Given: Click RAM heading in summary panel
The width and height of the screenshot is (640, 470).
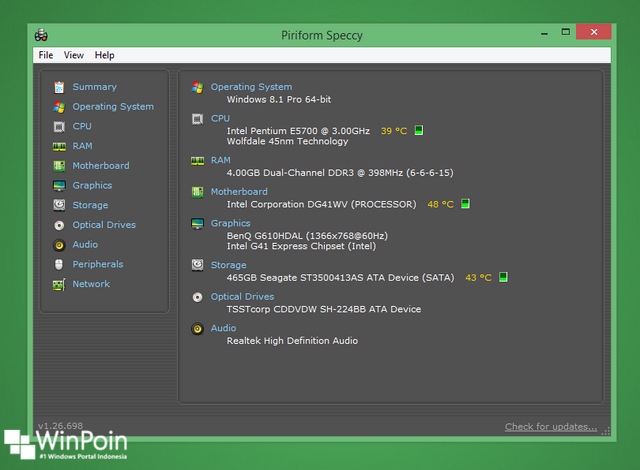Looking at the screenshot, I should (x=221, y=160).
